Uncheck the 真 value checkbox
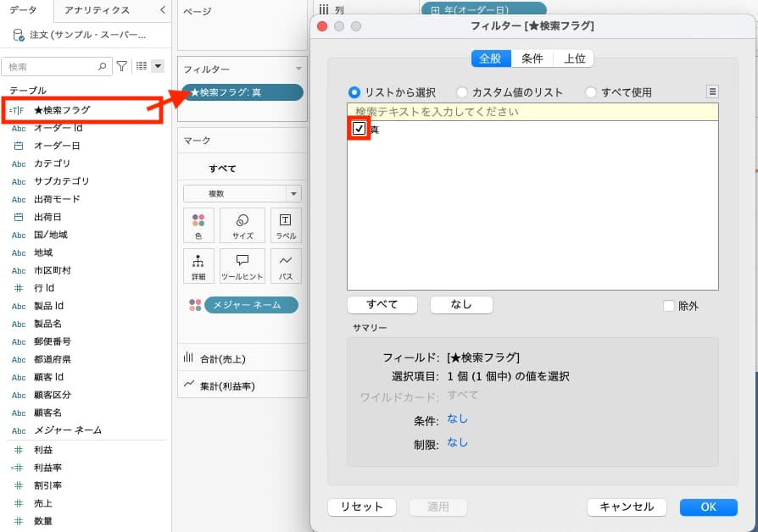 pyautogui.click(x=359, y=129)
